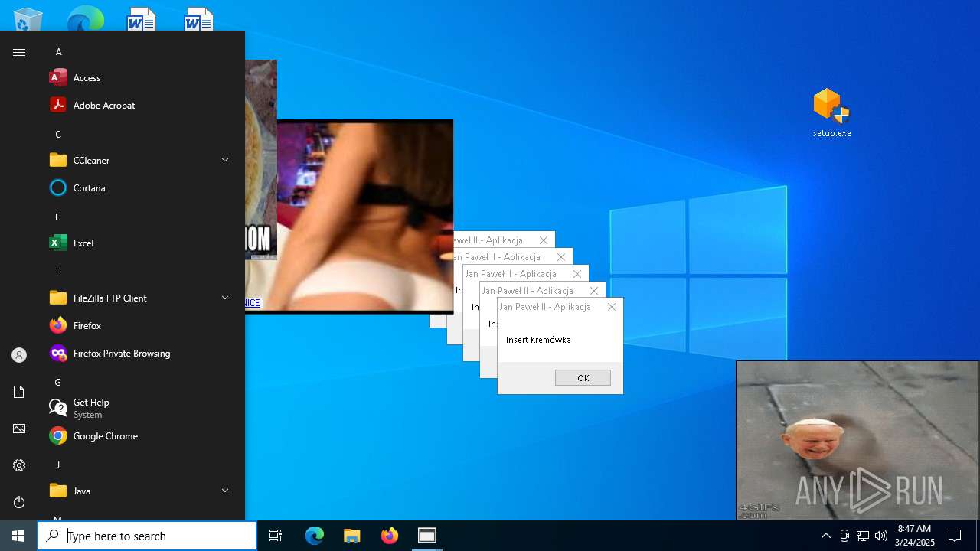Open Firefox from the app list
Viewport: 980px width, 551px height.
click(x=139, y=326)
